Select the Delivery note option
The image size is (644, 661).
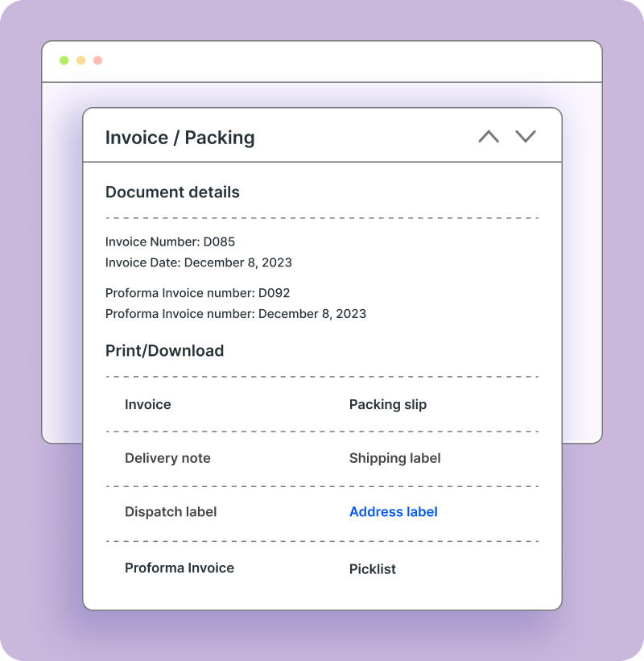click(x=167, y=458)
